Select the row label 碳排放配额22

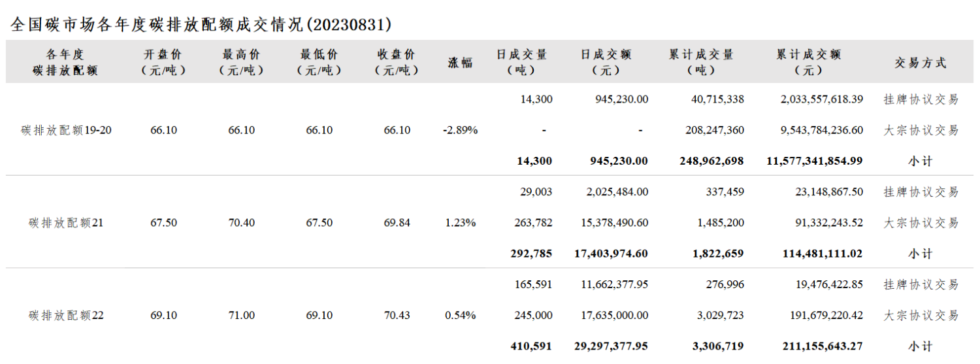pos(66,316)
